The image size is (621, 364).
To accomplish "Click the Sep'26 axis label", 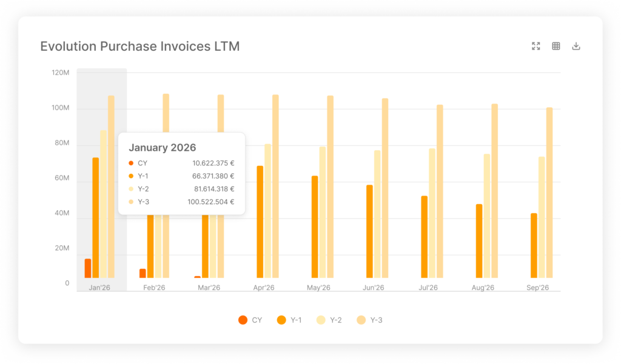I will tap(537, 288).
